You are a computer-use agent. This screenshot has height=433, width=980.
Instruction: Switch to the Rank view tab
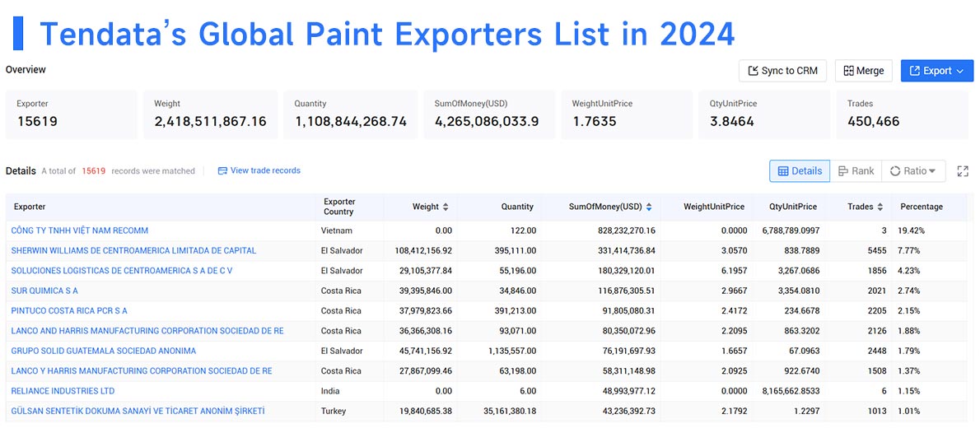tap(856, 171)
